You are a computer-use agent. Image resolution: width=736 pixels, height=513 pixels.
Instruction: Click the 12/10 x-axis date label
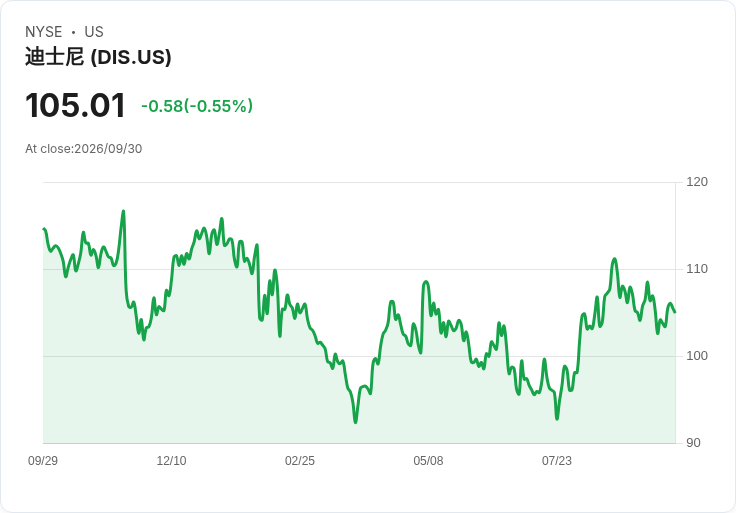tap(171, 461)
